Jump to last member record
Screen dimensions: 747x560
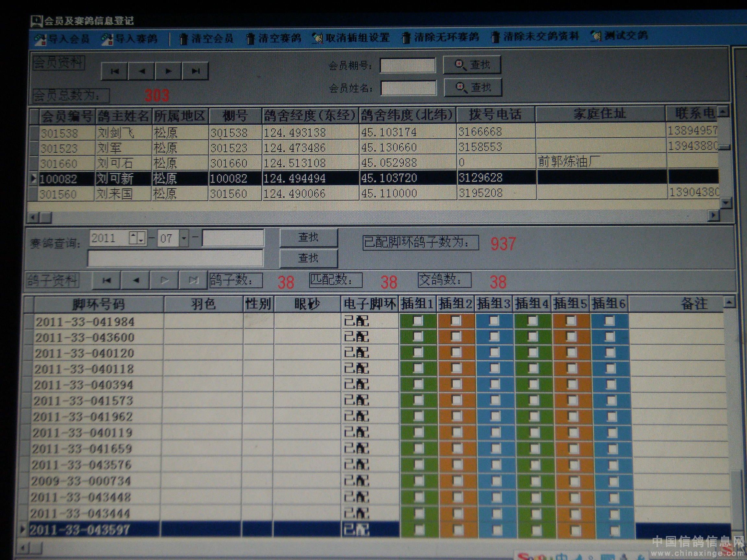[195, 71]
